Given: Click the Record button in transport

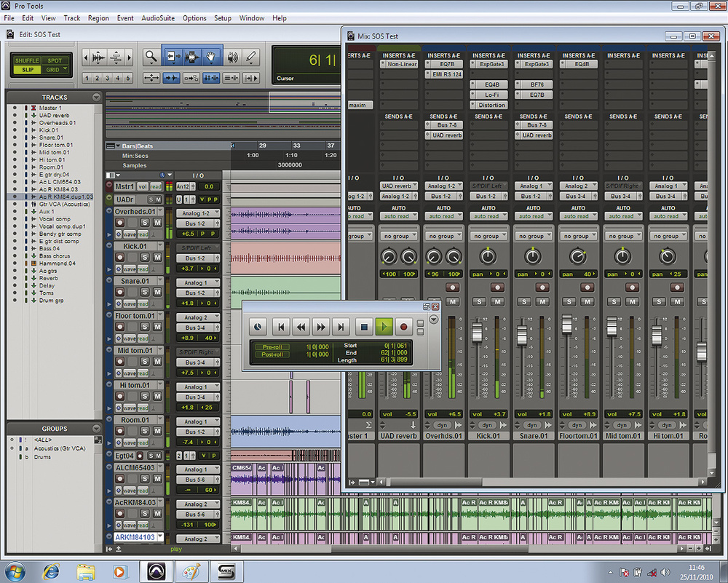Looking at the screenshot, I should coord(405,327).
